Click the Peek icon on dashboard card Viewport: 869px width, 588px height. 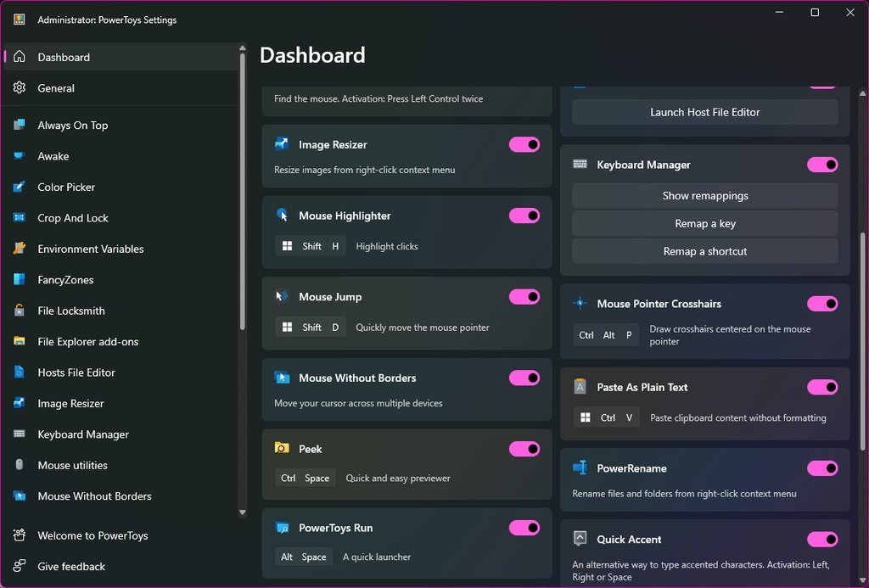click(x=282, y=448)
